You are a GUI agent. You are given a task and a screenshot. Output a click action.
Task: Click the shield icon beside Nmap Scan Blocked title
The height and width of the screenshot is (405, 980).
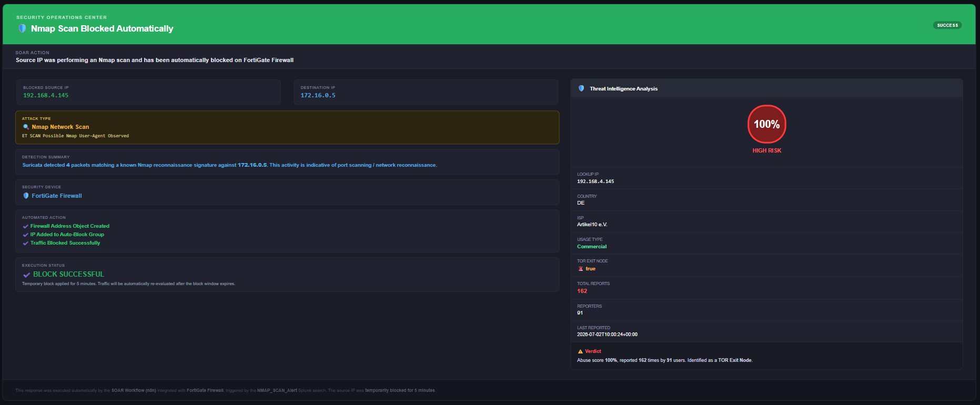pos(22,28)
